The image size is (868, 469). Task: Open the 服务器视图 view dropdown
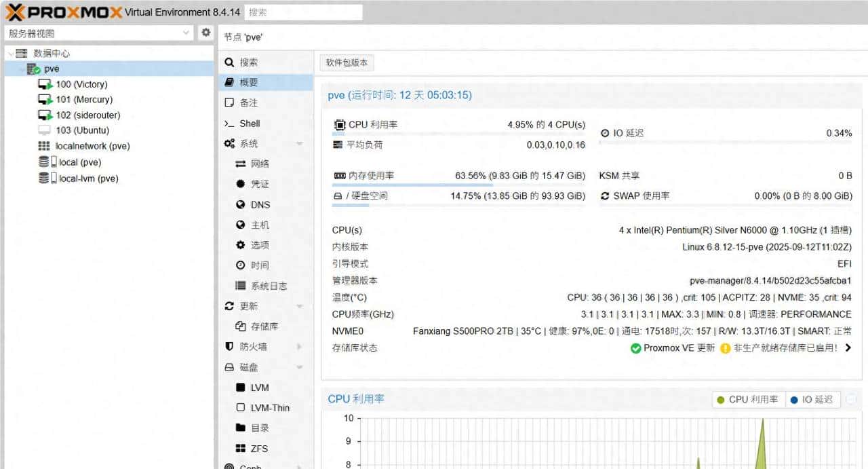(100, 33)
